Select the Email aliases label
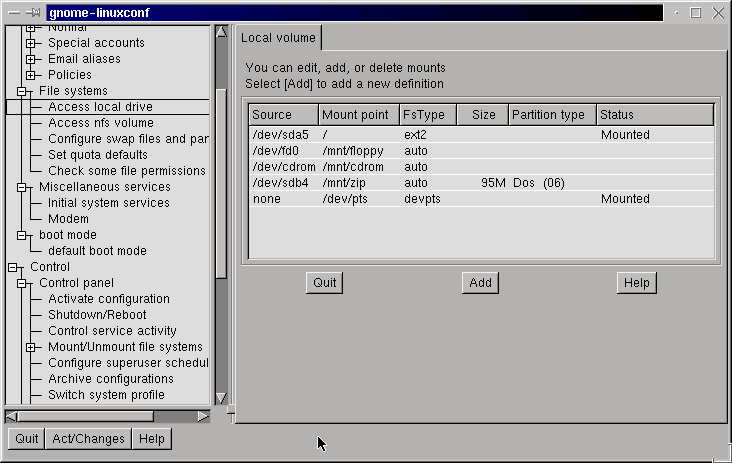Screen dimensions: 732x463 pyautogui.click(x=84, y=59)
